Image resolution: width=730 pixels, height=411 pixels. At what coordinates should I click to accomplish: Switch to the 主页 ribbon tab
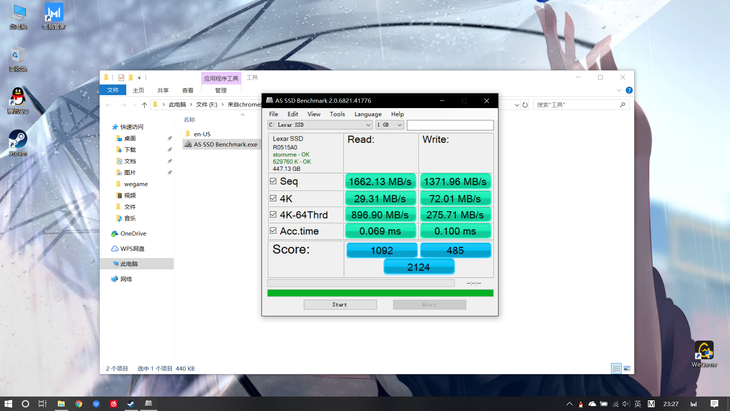pyautogui.click(x=138, y=90)
